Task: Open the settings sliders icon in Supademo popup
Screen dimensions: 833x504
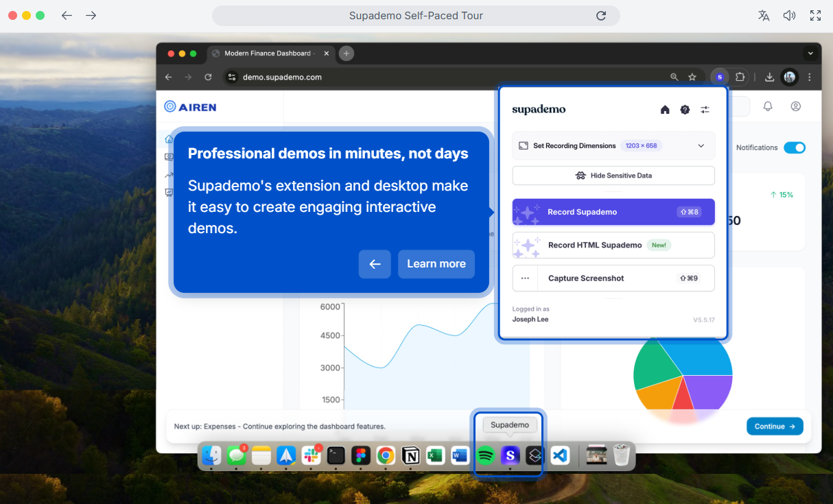Action: pyautogui.click(x=705, y=110)
